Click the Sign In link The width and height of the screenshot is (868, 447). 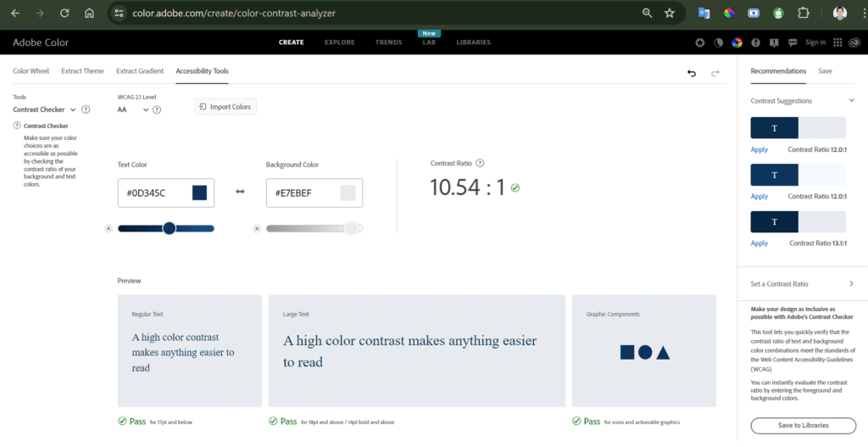tap(815, 42)
